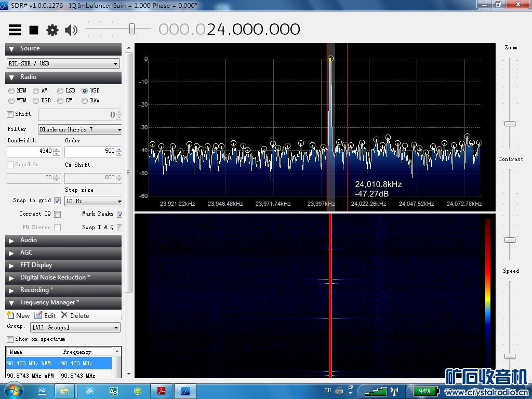The image size is (532, 399).
Task: Open the PDF reader taskbar icon
Action: coord(161,391)
